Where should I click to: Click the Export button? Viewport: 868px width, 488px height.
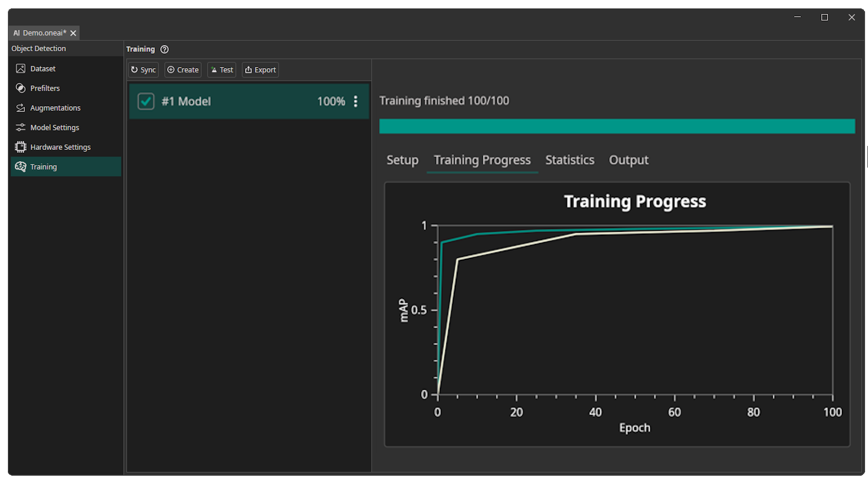tap(260, 70)
